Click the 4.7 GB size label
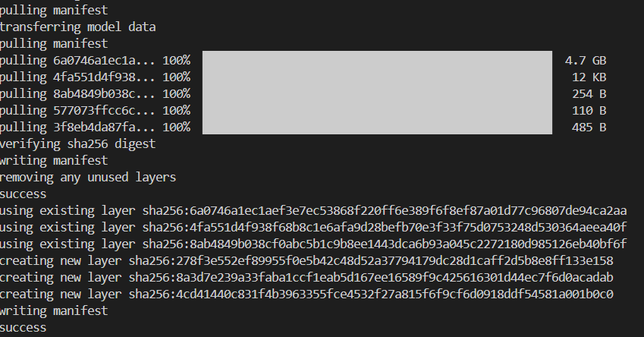Image resolution: width=644 pixels, height=337 pixels. [x=586, y=60]
